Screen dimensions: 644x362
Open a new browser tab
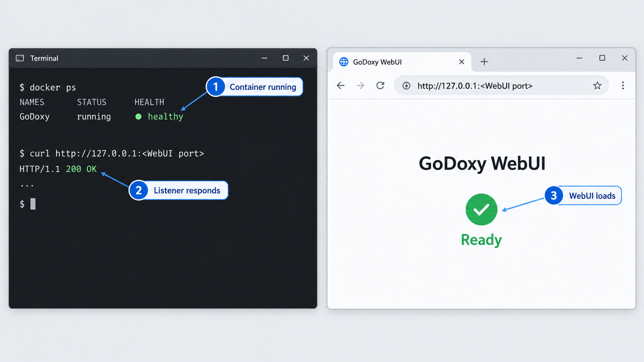coord(484,62)
